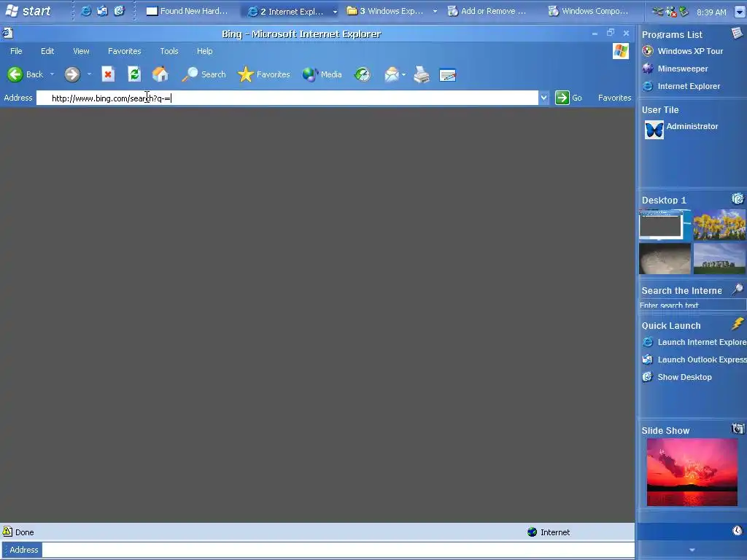Select the Stonehenge desktop thumbnail

719,259
